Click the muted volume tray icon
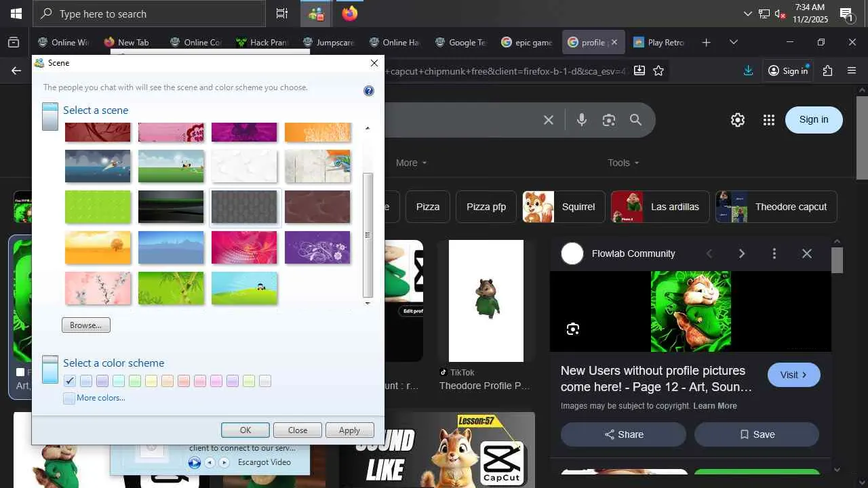 pyautogui.click(x=781, y=14)
